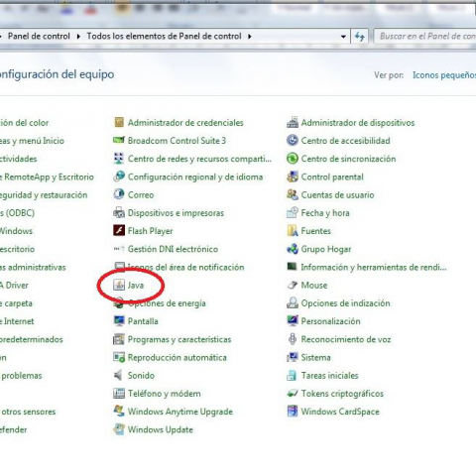Click the Windows CardSpace icon
Screen dimensions: 476x476
[x=293, y=412]
